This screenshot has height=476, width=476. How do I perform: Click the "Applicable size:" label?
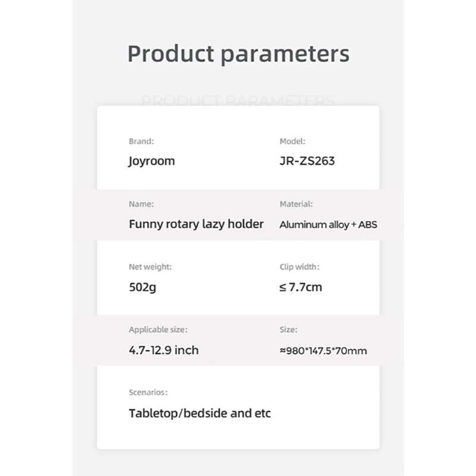coord(158,330)
